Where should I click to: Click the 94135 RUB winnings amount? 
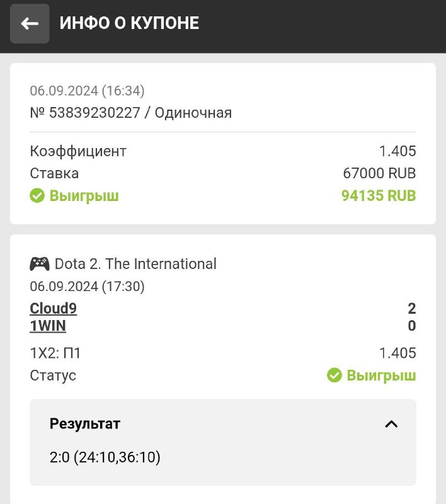click(379, 196)
